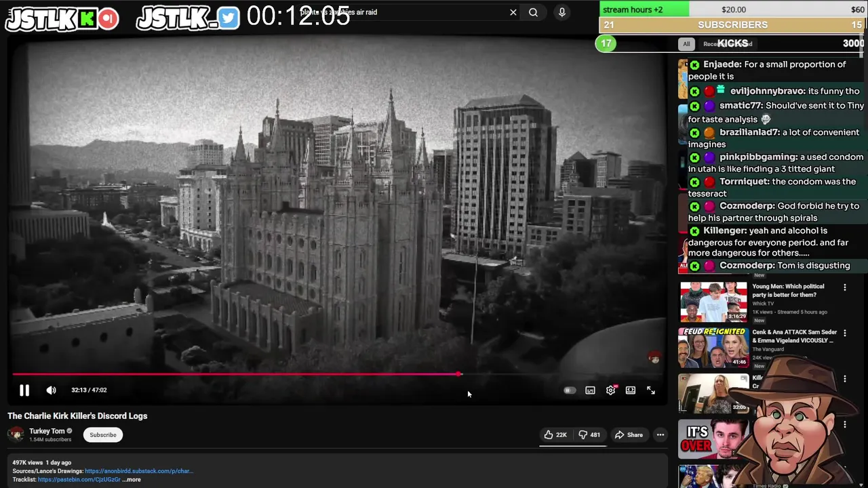The width and height of the screenshot is (868, 488).
Task: Open Turkey Tom channel avatar
Action: click(16, 434)
